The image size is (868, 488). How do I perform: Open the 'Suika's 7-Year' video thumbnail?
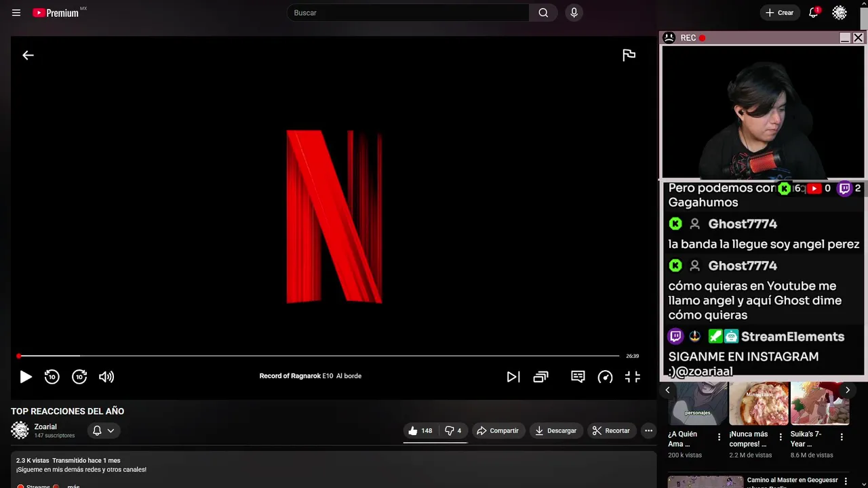[820, 403]
